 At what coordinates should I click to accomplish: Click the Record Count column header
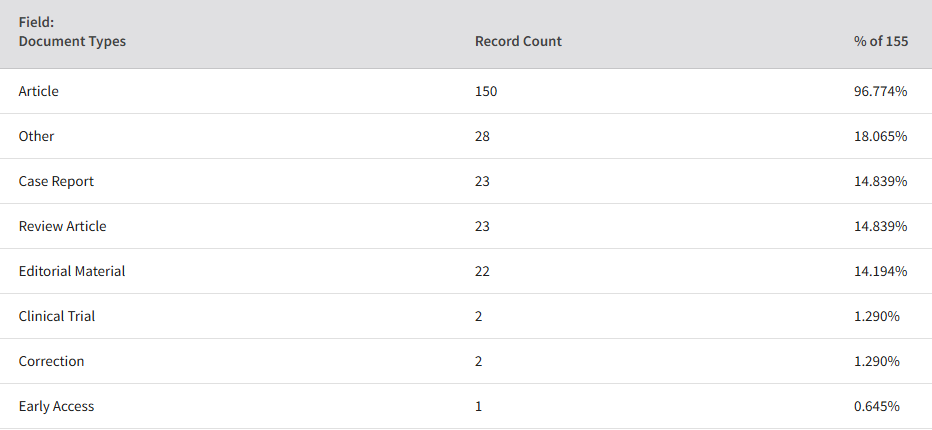click(x=518, y=41)
